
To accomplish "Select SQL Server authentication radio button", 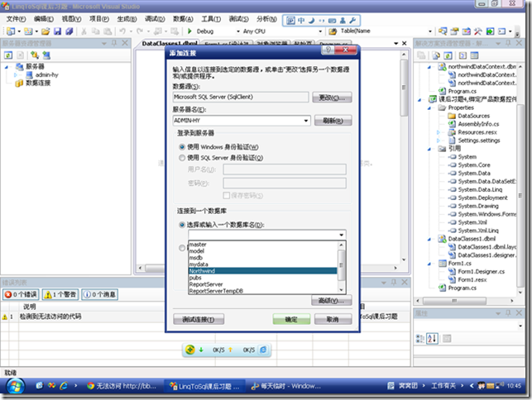I will (182, 158).
